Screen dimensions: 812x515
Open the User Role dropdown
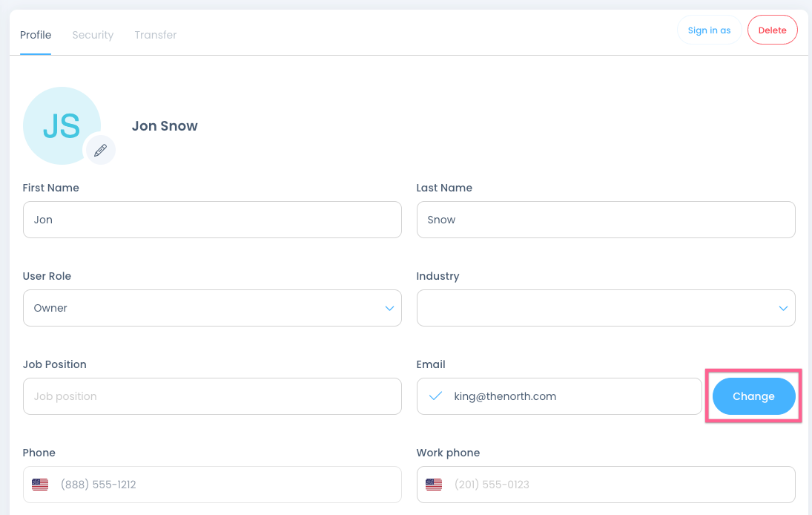pos(212,308)
